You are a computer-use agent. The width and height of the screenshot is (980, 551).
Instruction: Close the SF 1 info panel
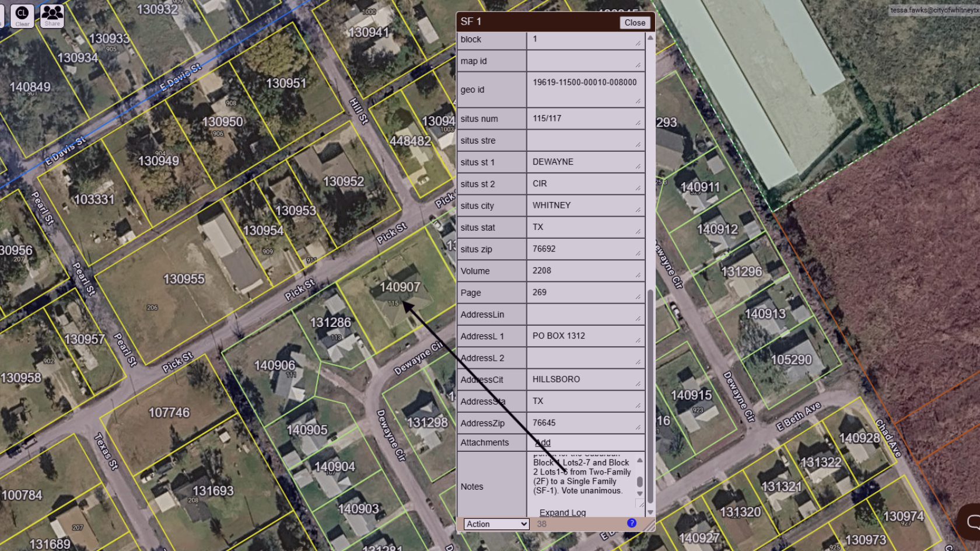[x=635, y=22]
